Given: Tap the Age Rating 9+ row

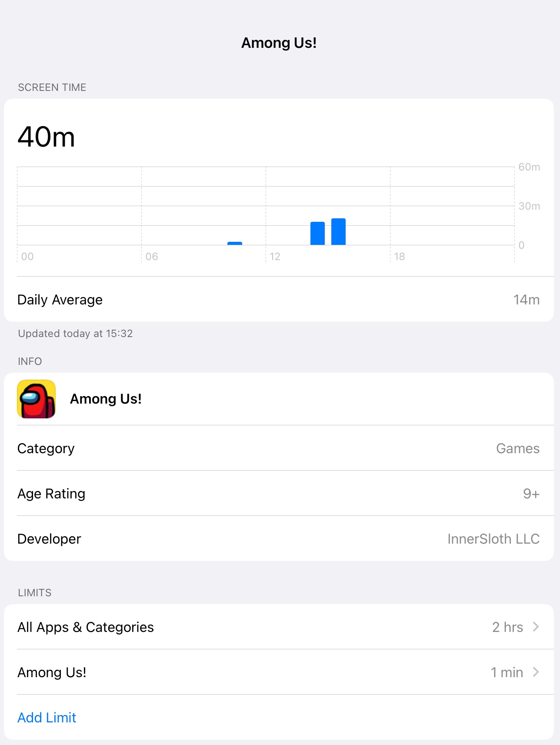Looking at the screenshot, I should pos(279,493).
